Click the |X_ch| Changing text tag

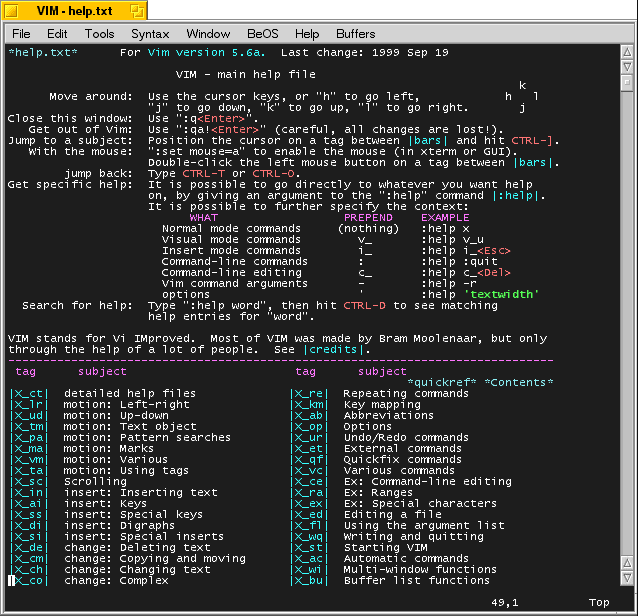click(x=29, y=569)
